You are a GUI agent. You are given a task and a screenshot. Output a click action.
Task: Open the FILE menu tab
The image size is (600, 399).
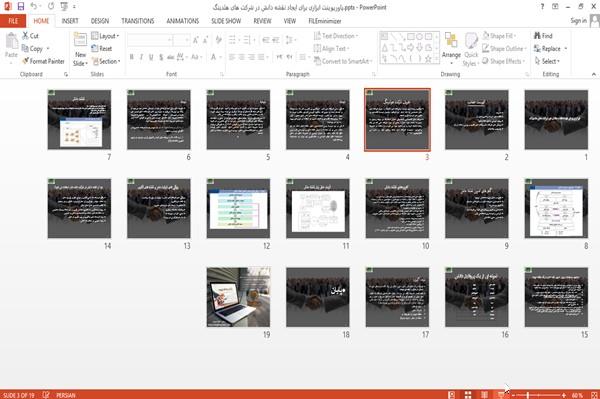coord(13,21)
